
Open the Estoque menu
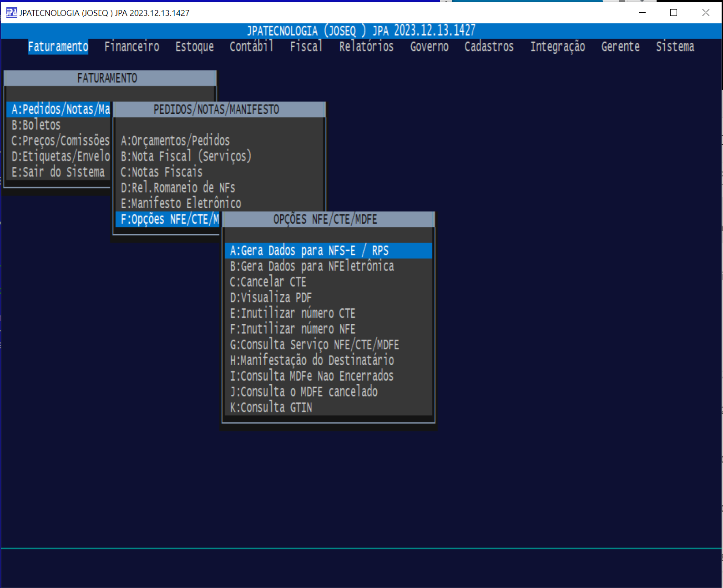click(194, 47)
